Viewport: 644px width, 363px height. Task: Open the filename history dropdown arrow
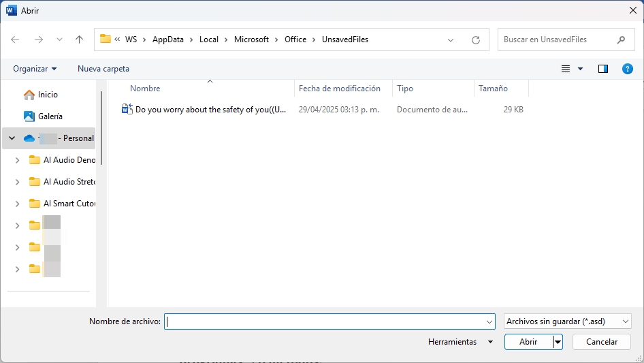coord(489,321)
